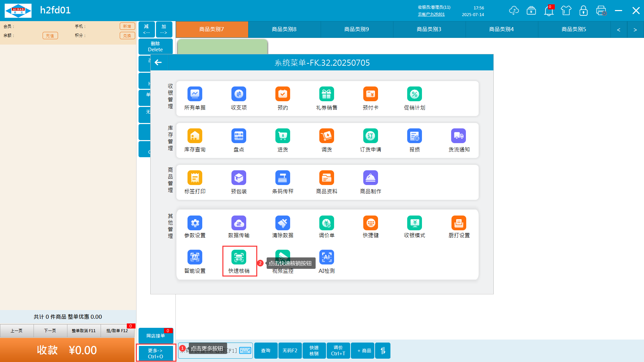Open the 货流通知 delivery truck icon
Viewport: 644px width, 362px height.
click(x=459, y=136)
